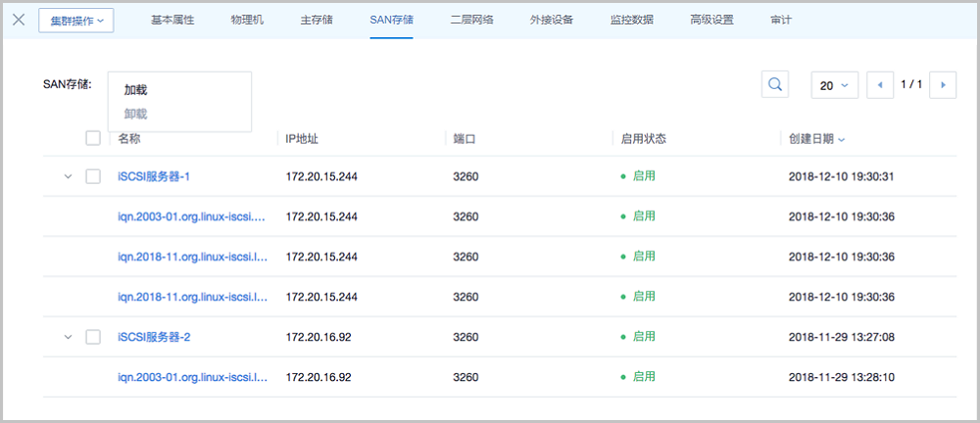Open the 集群操作 dropdown button
The height and width of the screenshot is (423, 980).
pyautogui.click(x=76, y=21)
